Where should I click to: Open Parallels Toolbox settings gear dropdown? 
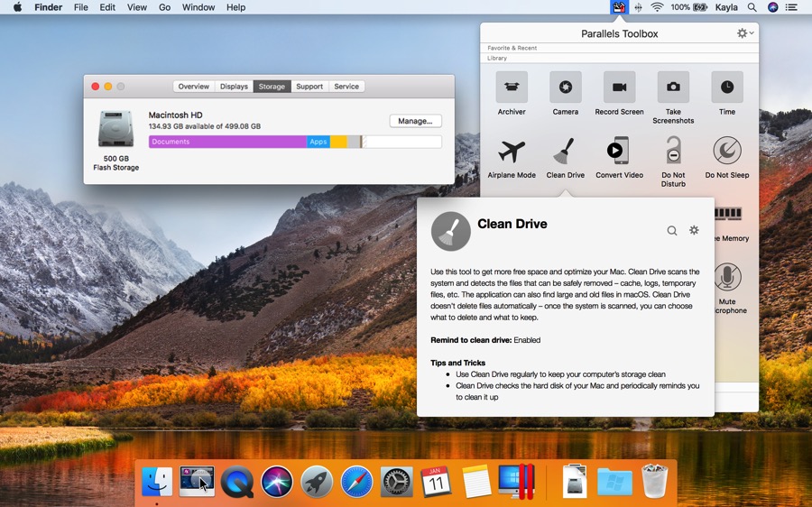[x=745, y=33]
